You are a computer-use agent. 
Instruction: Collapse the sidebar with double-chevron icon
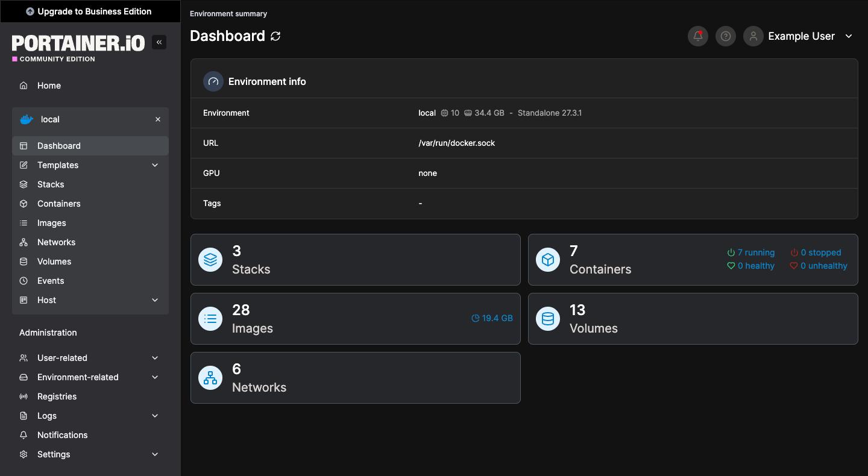coord(159,42)
